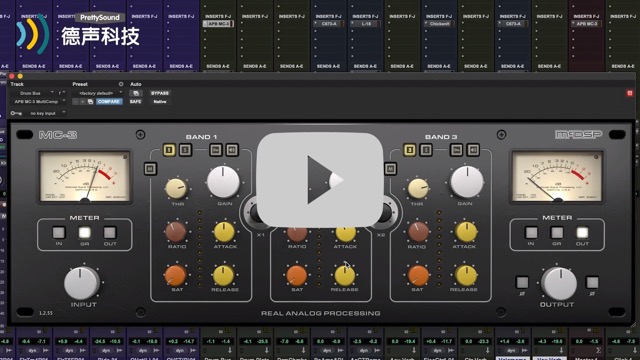The image size is (640, 360).
Task: Select IN on the left meter
Action: pyautogui.click(x=59, y=233)
